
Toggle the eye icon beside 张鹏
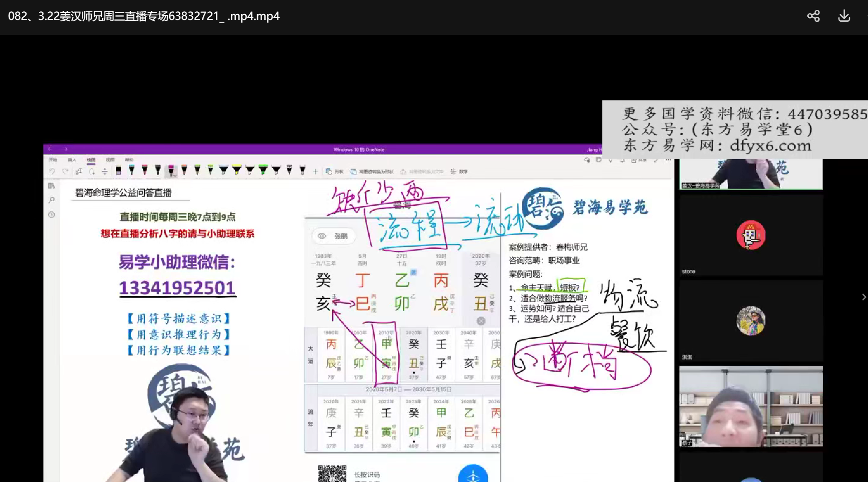[x=322, y=236]
